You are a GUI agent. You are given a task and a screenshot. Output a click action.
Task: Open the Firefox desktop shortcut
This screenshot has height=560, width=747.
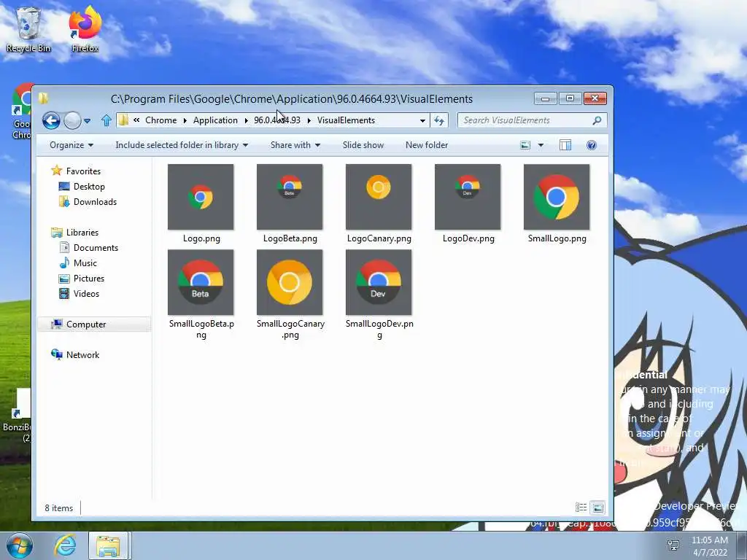(x=85, y=29)
